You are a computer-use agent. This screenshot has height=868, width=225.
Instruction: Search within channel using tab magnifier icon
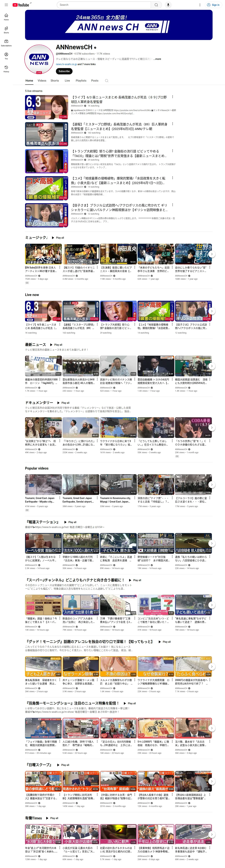107,81
